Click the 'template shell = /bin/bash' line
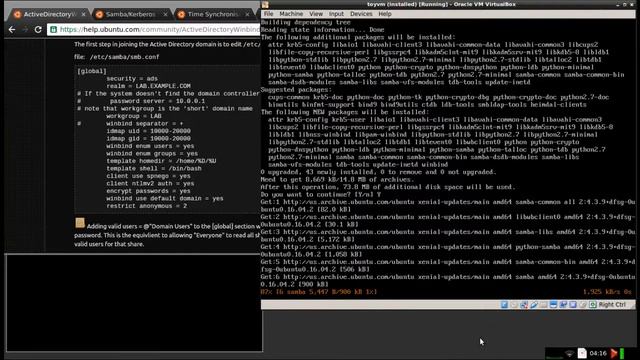The height and width of the screenshot is (360, 640). tap(154, 169)
